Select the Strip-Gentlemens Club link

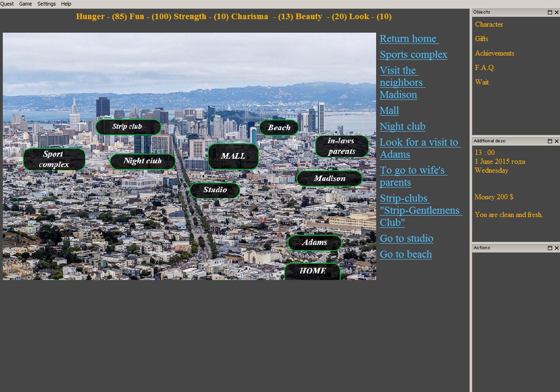click(x=420, y=210)
